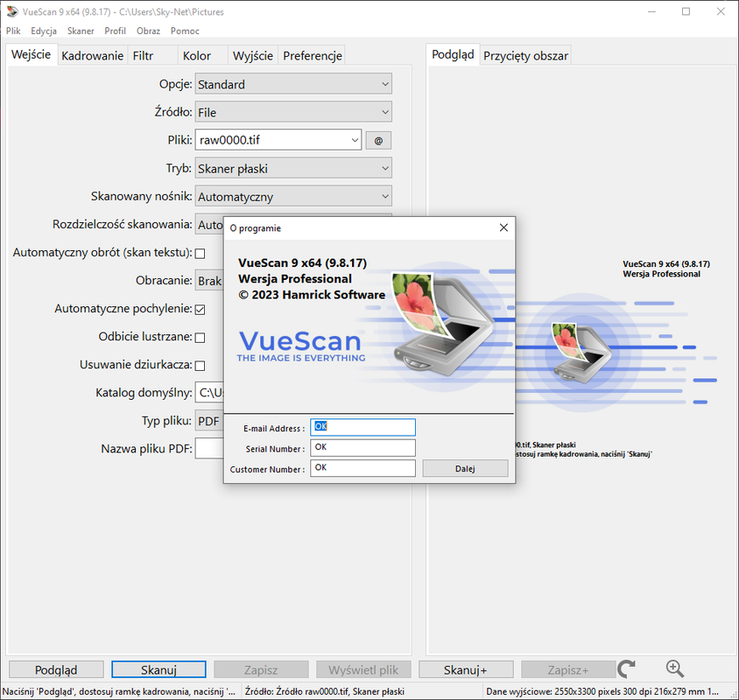739x700 pixels.
Task: Switch to the Kadrowanie tab
Action: [x=93, y=56]
